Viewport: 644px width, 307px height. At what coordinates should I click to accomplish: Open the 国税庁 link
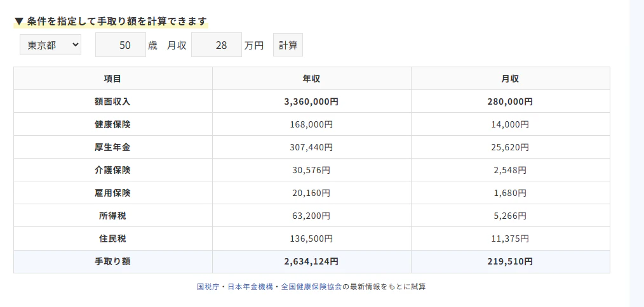pyautogui.click(x=208, y=287)
